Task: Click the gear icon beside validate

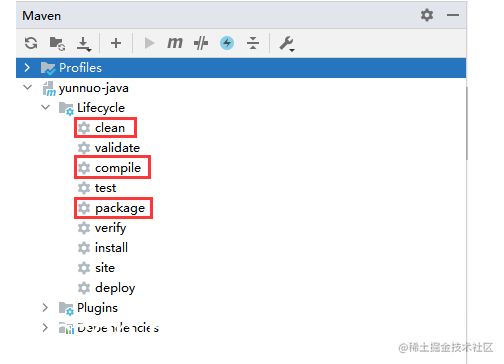Action: tap(84, 148)
